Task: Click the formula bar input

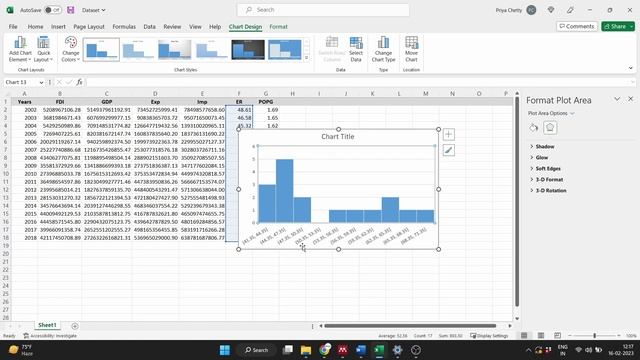Action: tap(359, 82)
